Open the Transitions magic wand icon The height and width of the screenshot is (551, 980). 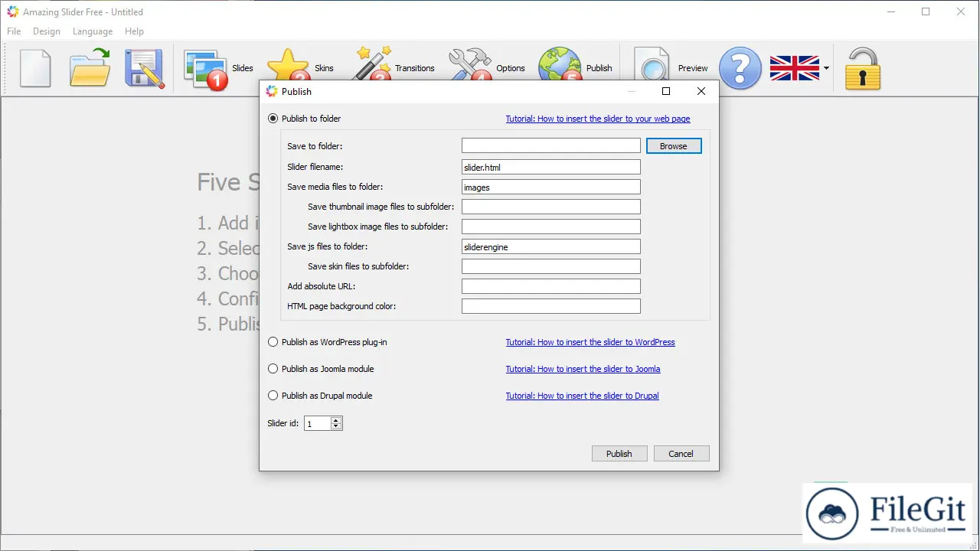[x=371, y=64]
